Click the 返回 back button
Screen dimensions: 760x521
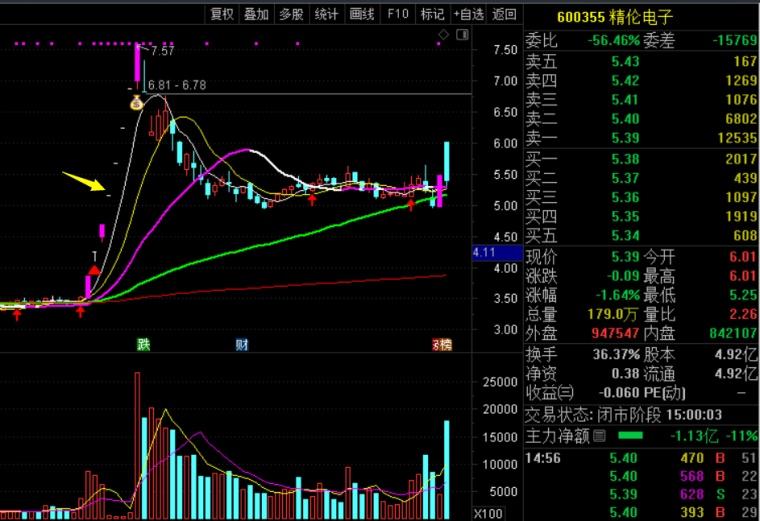click(x=505, y=13)
